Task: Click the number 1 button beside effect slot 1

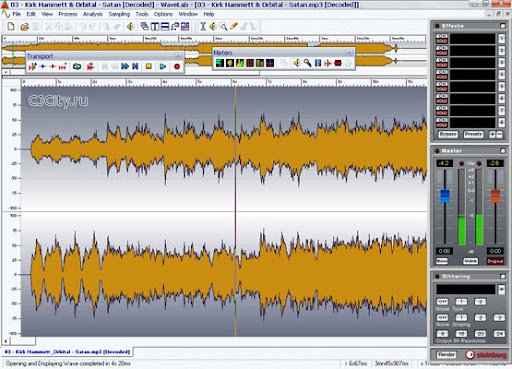Action: (502, 39)
